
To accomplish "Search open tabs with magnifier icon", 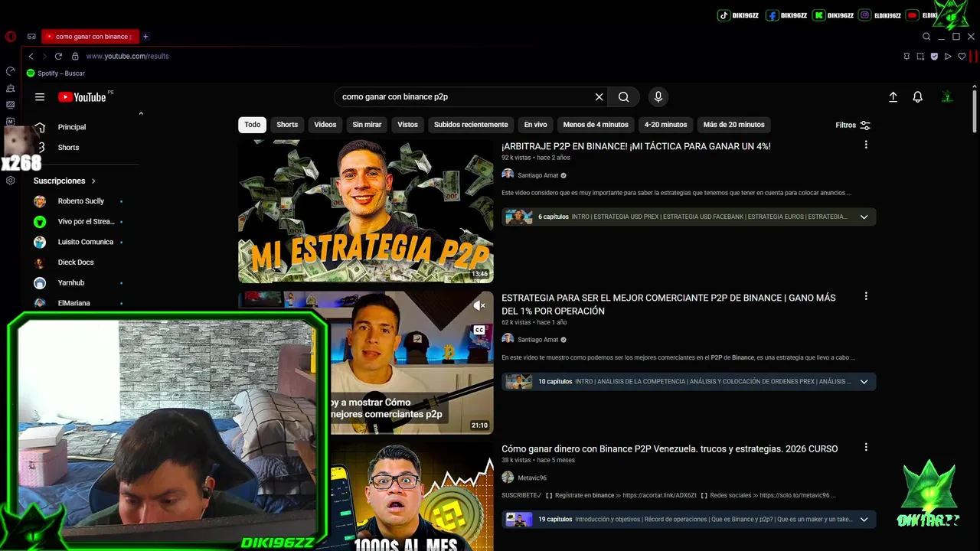I will 926,36.
